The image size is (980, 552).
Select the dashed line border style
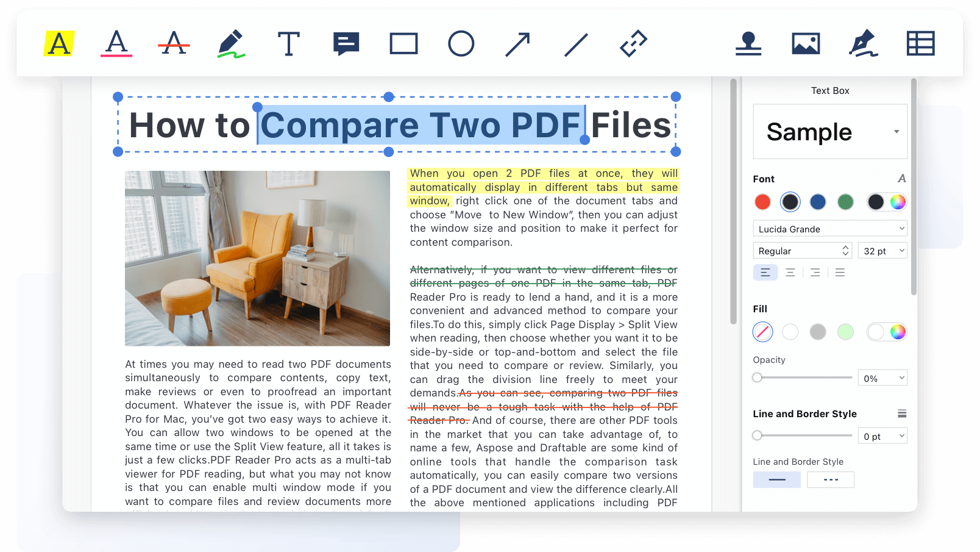coord(831,480)
